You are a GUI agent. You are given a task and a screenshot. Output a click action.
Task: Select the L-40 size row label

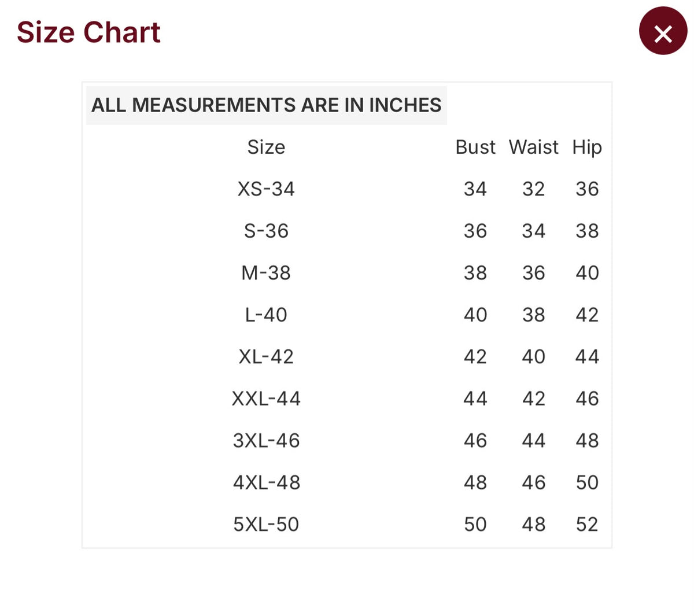click(x=266, y=315)
